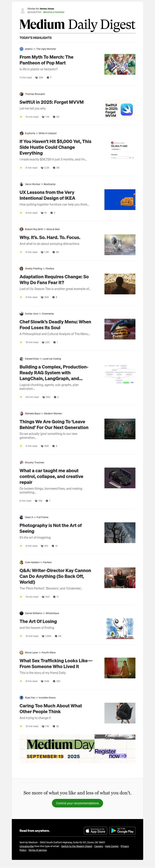The image size is (155, 868).
Task: Click clap icon on Sex Trafficking story
Action: 42,681
